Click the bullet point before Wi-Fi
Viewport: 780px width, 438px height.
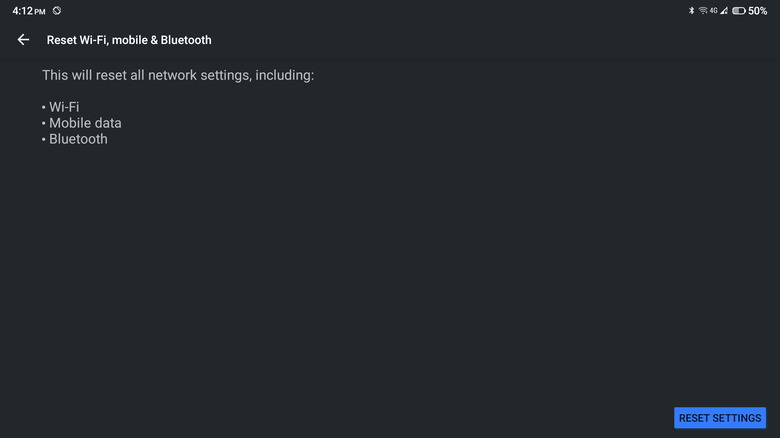tap(44, 107)
